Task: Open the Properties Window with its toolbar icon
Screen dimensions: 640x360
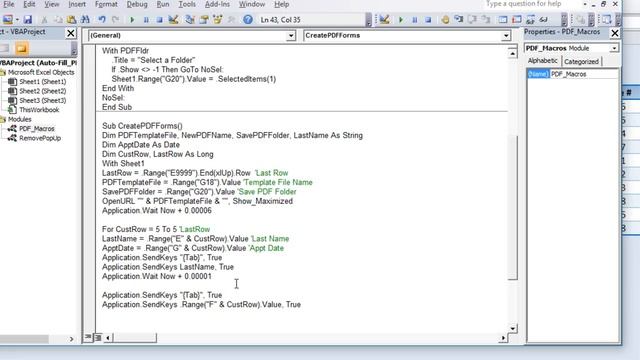Action: tap(204, 19)
